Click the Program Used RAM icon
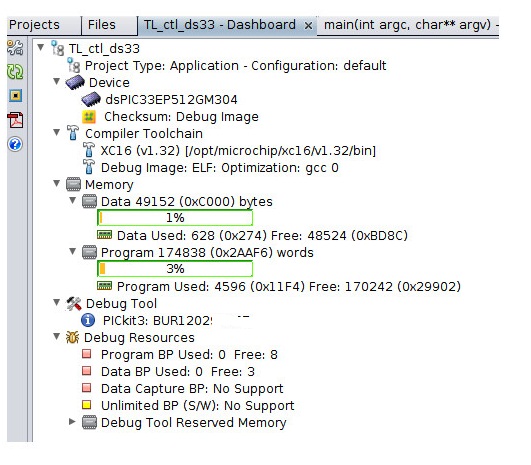 (104, 286)
